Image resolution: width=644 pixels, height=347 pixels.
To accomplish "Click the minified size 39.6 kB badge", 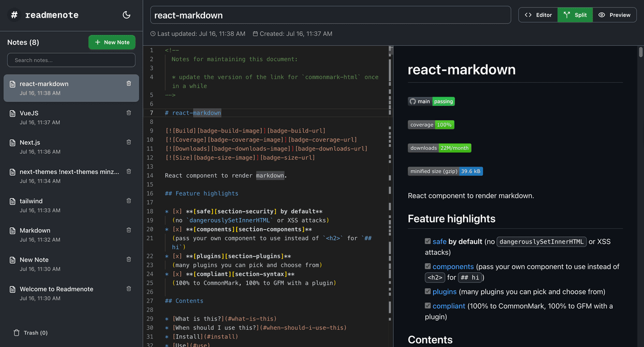I will coord(445,171).
